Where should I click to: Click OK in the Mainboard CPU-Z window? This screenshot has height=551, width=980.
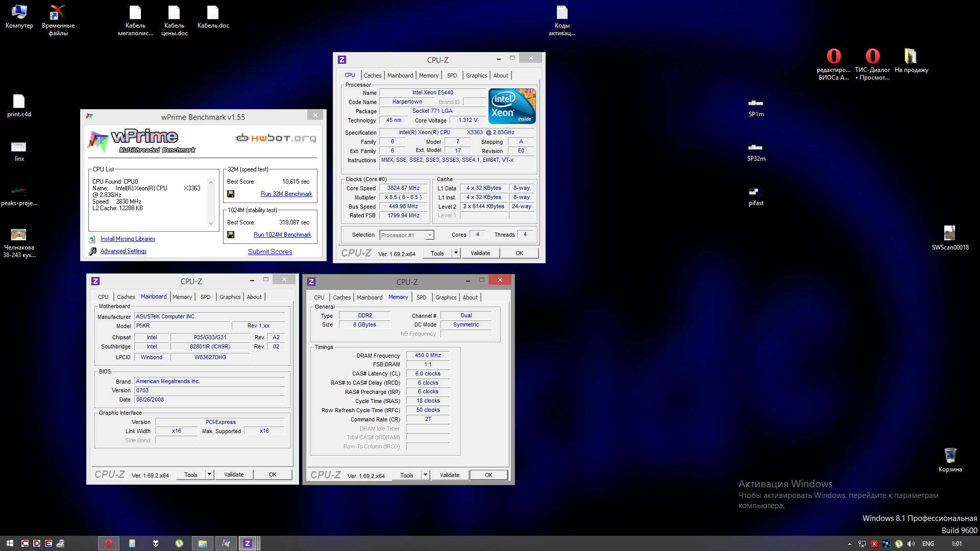click(x=273, y=474)
